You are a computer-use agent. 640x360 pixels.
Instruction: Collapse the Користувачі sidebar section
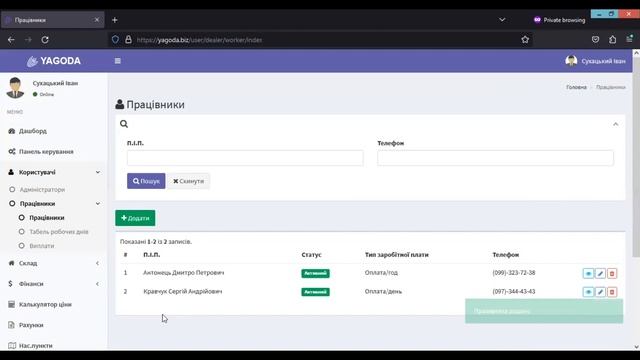(53, 172)
